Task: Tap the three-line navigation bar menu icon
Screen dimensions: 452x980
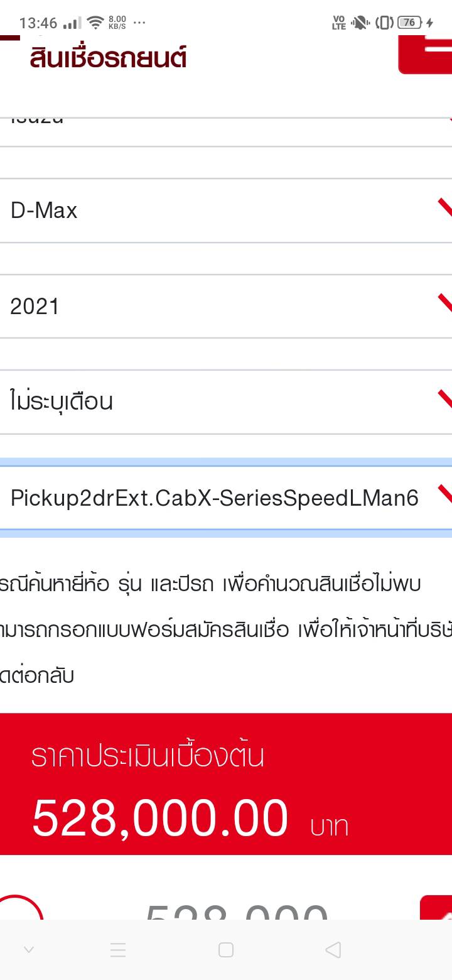Action: (118, 950)
